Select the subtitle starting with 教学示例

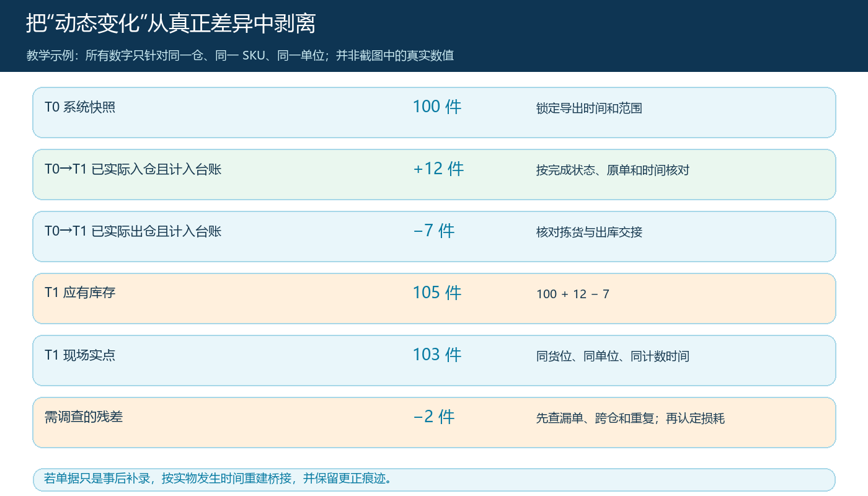(x=240, y=55)
